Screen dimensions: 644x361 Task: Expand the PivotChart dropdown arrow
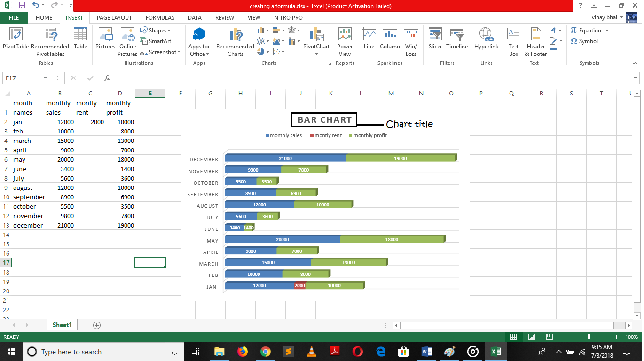(316, 54)
